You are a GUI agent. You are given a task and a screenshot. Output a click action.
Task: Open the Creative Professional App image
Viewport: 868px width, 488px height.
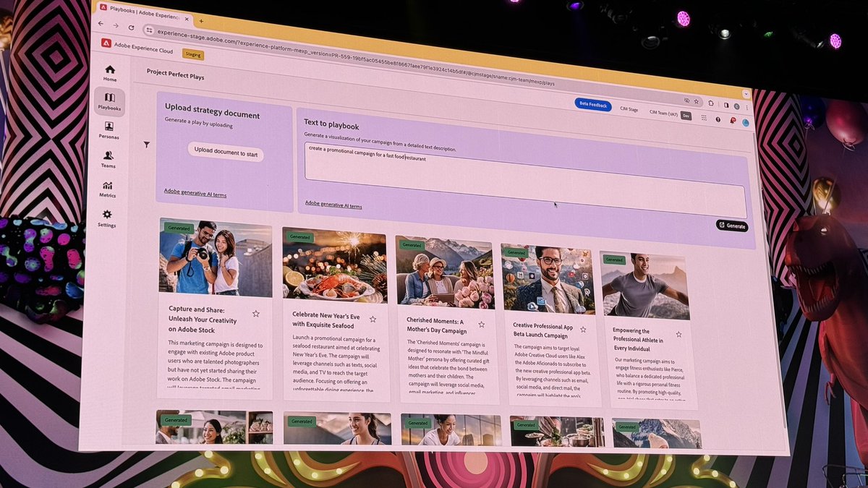(548, 278)
